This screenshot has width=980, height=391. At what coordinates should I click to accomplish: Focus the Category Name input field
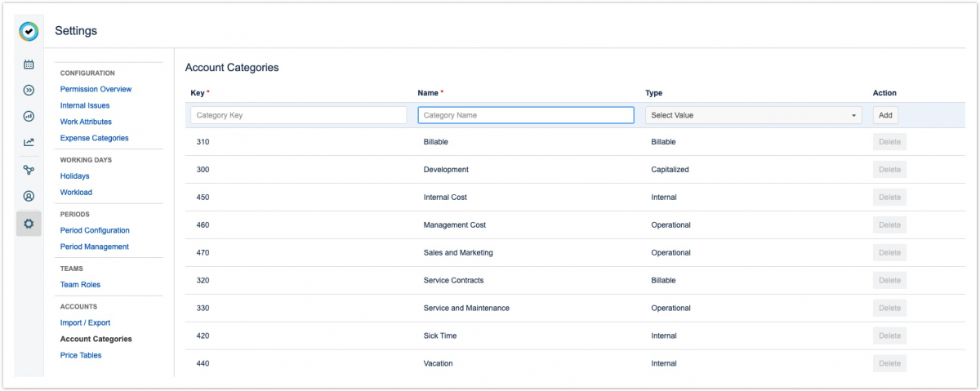click(x=525, y=115)
